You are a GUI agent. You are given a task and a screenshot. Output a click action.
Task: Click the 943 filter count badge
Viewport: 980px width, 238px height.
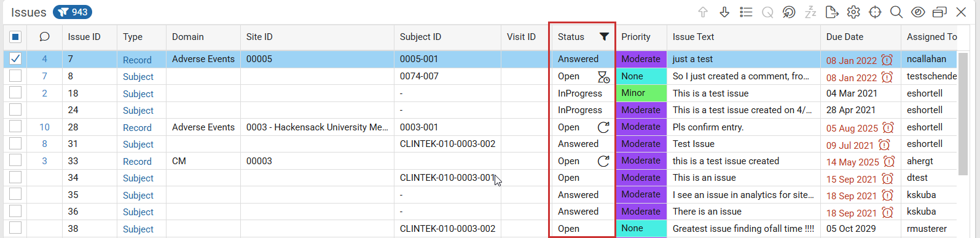(73, 12)
